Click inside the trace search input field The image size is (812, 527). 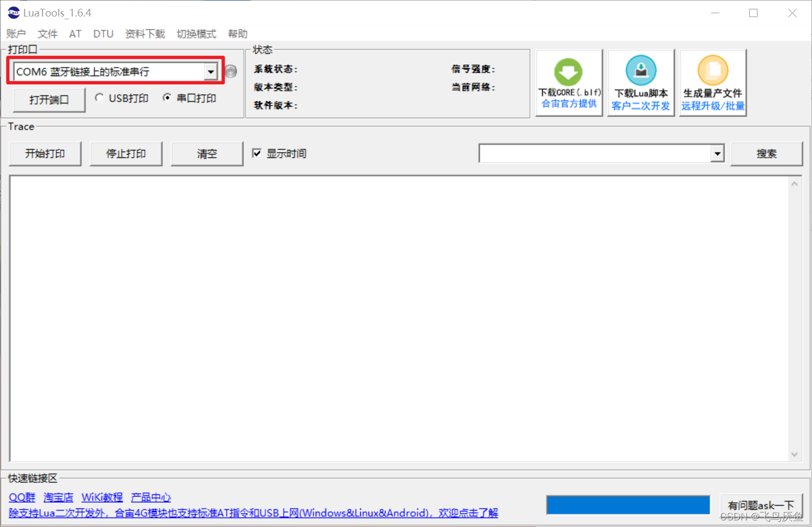[596, 154]
